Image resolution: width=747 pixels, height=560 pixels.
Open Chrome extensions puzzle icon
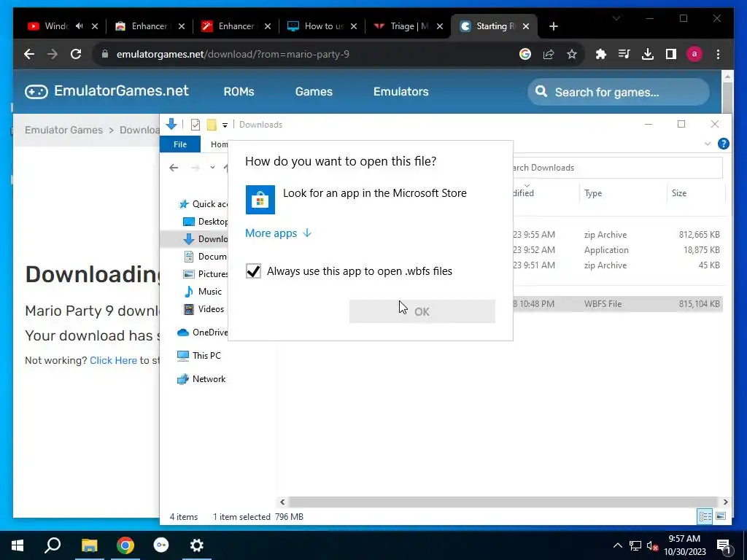coord(601,54)
